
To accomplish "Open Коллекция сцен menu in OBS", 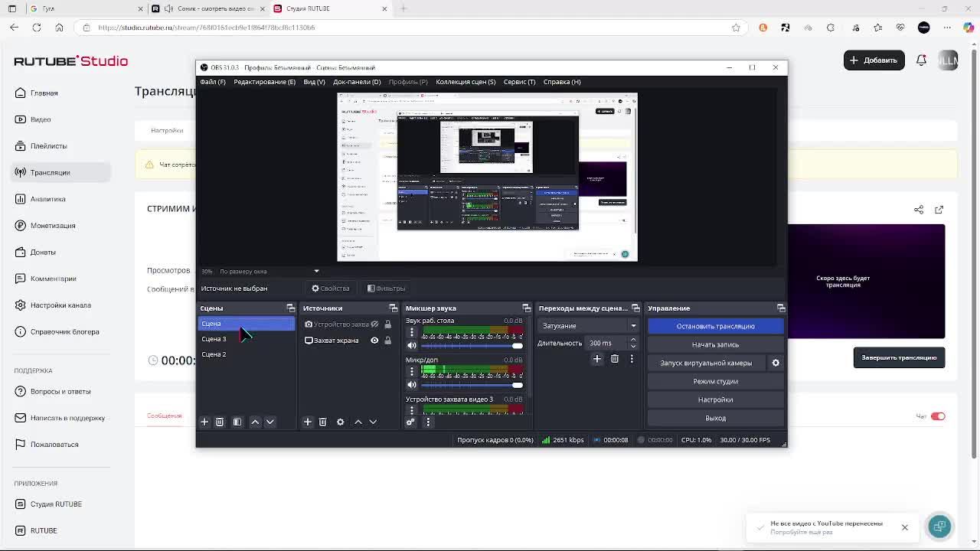I will click(465, 82).
